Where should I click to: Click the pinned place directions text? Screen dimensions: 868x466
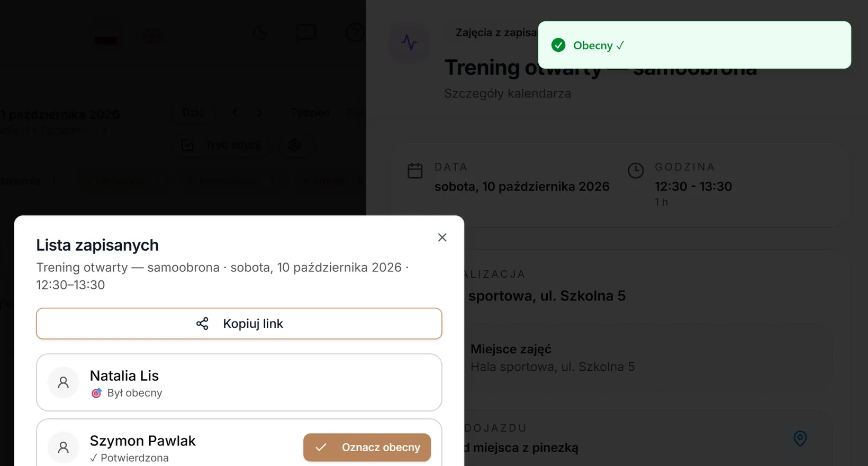click(x=521, y=447)
